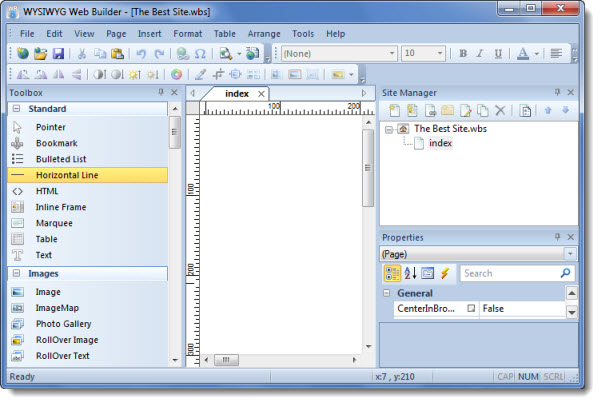Toggle Italic formatting
The width and height of the screenshot is (600, 404).
coord(481,54)
